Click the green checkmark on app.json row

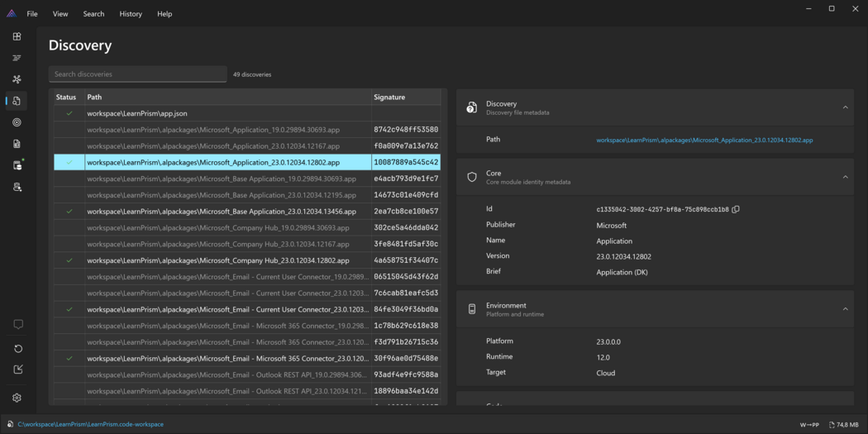(69, 113)
